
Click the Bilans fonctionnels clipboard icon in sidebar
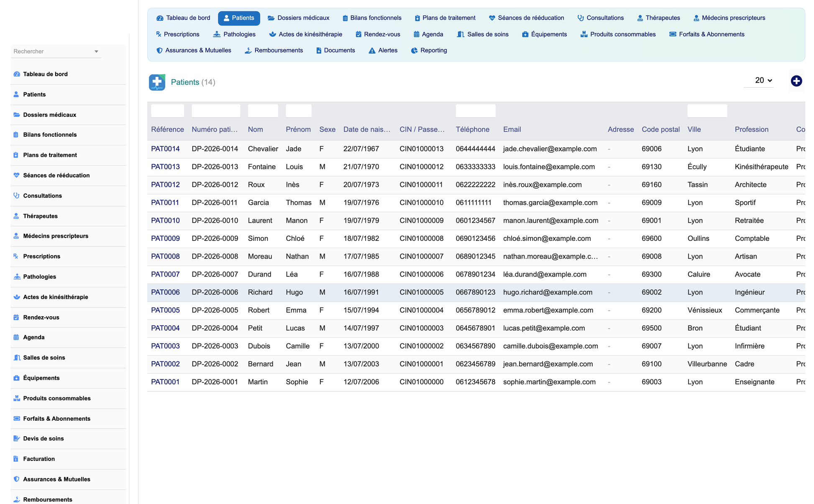16,135
